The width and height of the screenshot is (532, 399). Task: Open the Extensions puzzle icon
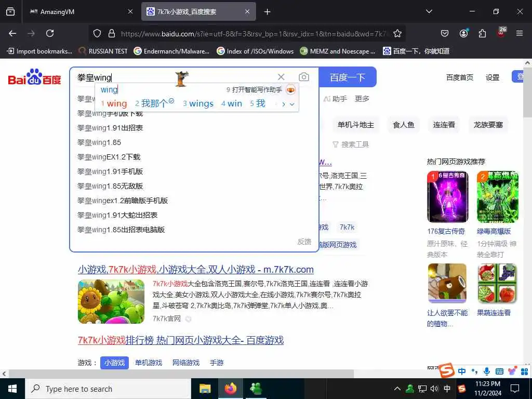(482, 33)
